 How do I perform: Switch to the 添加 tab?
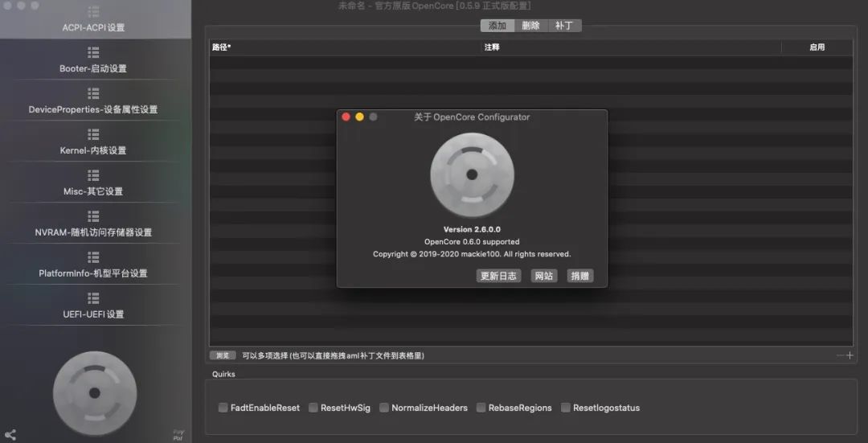[497, 26]
